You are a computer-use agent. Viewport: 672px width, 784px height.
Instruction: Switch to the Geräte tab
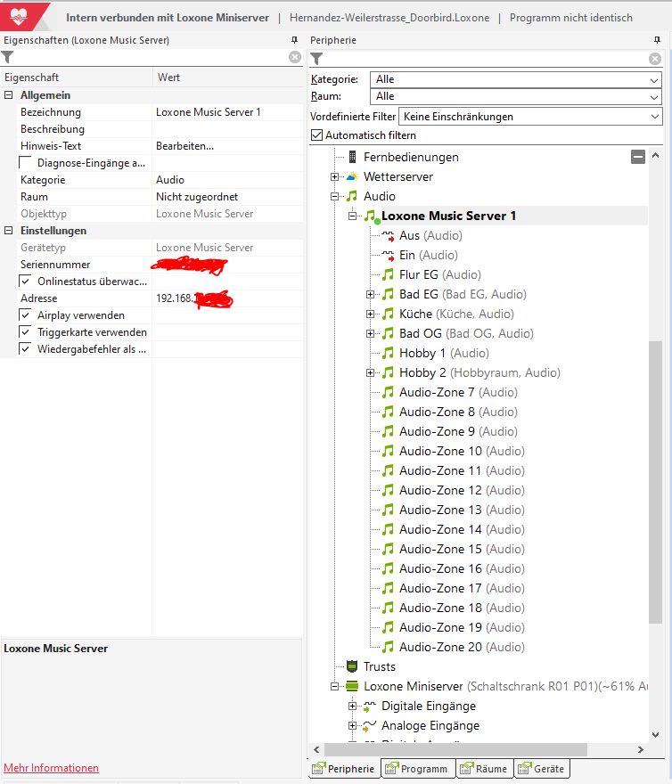click(542, 769)
